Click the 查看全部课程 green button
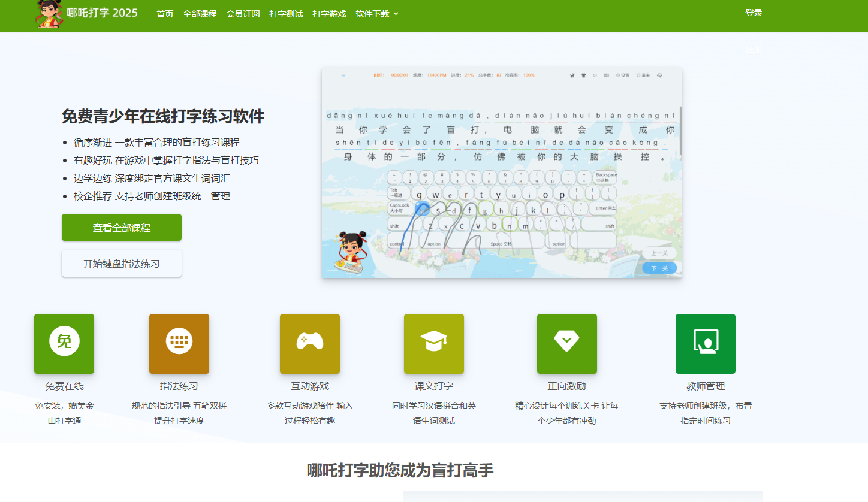The image size is (868, 502). coord(122,228)
